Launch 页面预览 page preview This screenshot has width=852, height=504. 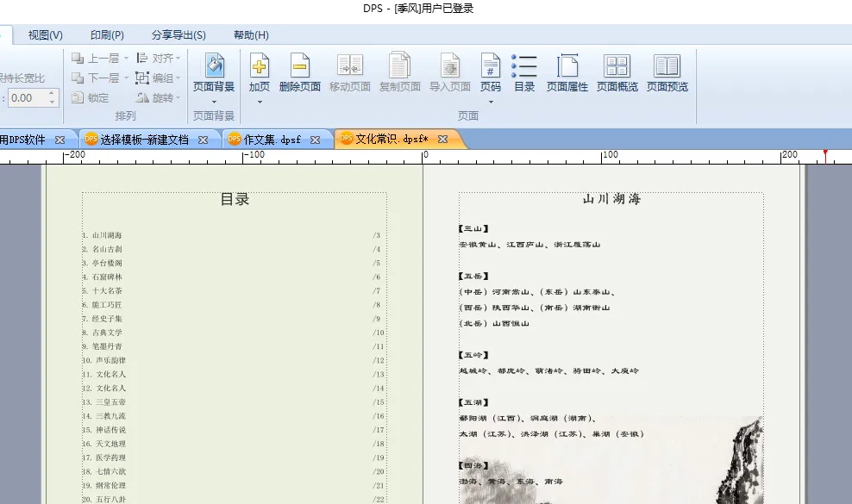tap(667, 66)
